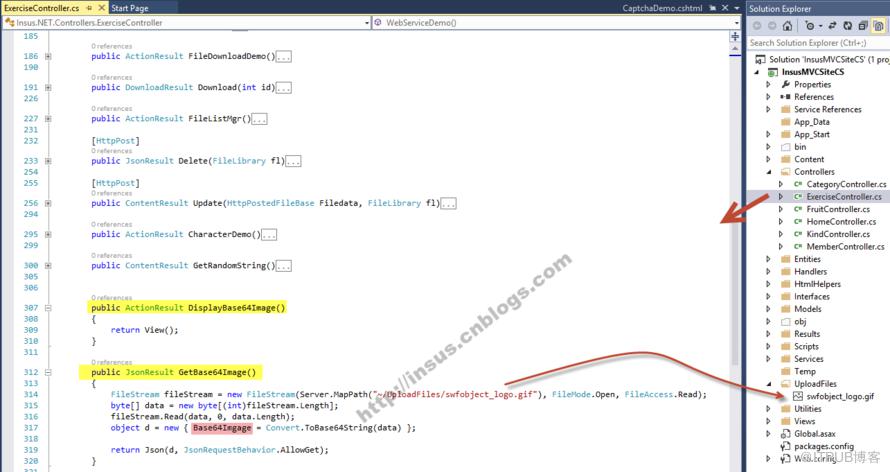Image resolution: width=890 pixels, height=472 pixels.
Task: Open the CaptchaDemo.cshtml preview tab
Action: [662, 8]
